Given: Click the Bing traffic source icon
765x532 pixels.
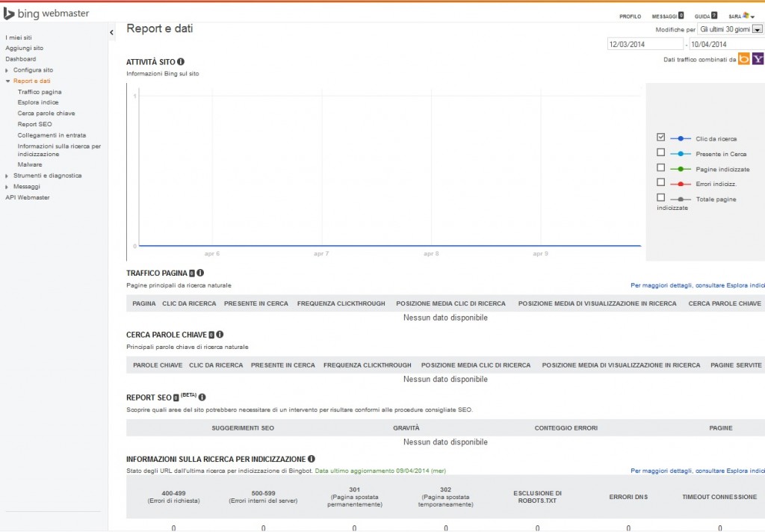Looking at the screenshot, I should coord(744,59).
